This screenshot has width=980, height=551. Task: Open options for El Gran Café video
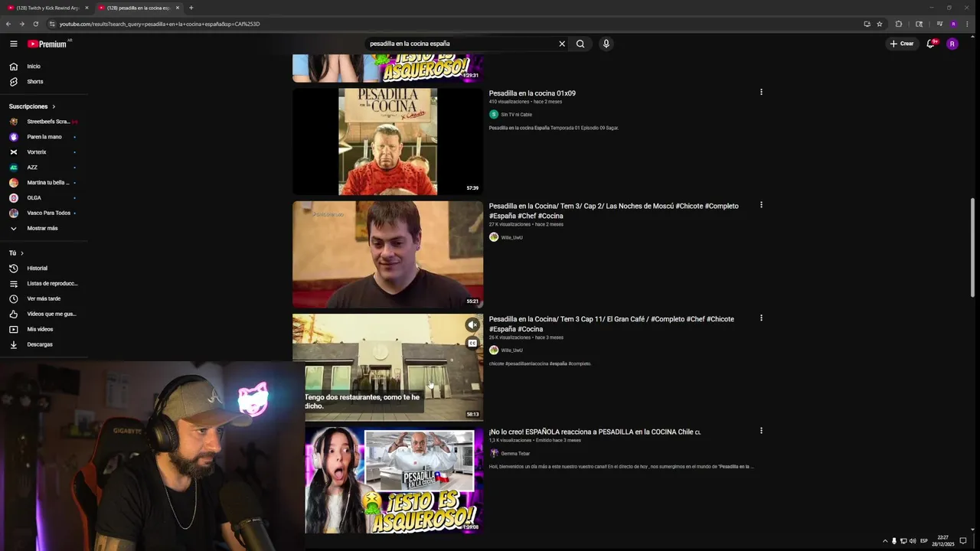[x=761, y=318]
